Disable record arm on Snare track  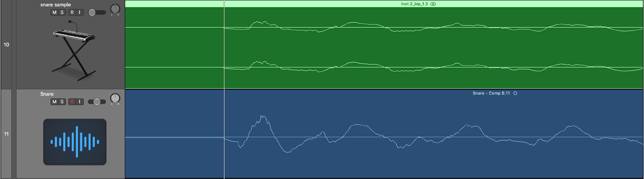72,102
